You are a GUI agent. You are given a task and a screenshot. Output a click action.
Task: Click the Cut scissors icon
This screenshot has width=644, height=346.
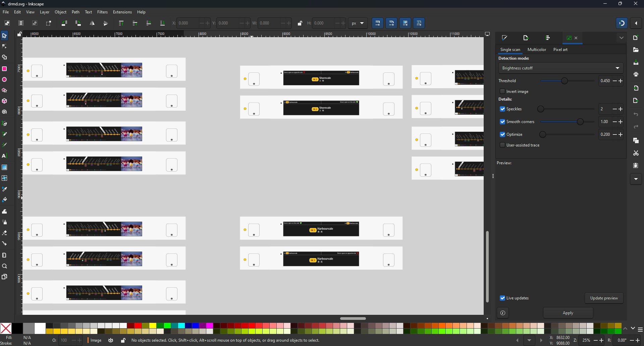tap(636, 153)
